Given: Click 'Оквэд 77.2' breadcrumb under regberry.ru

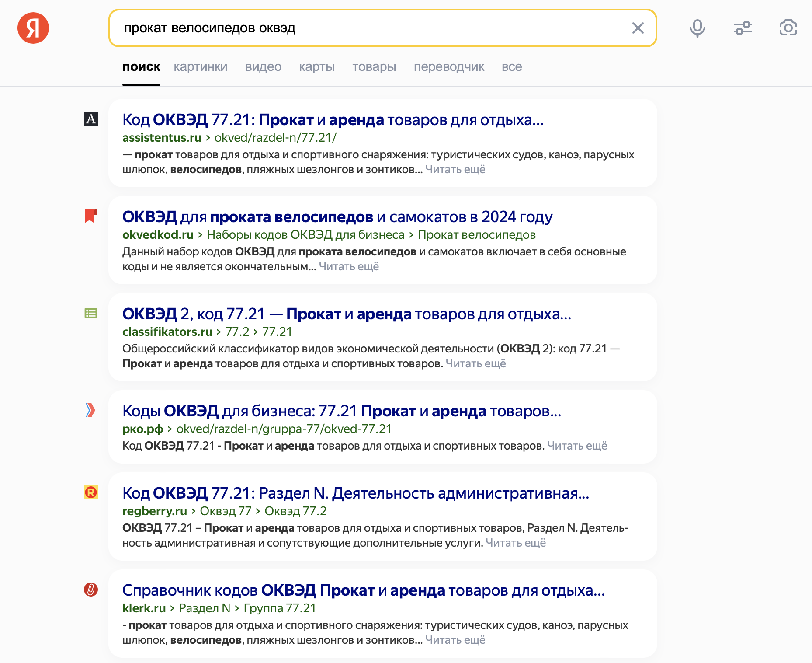Looking at the screenshot, I should (x=295, y=511).
